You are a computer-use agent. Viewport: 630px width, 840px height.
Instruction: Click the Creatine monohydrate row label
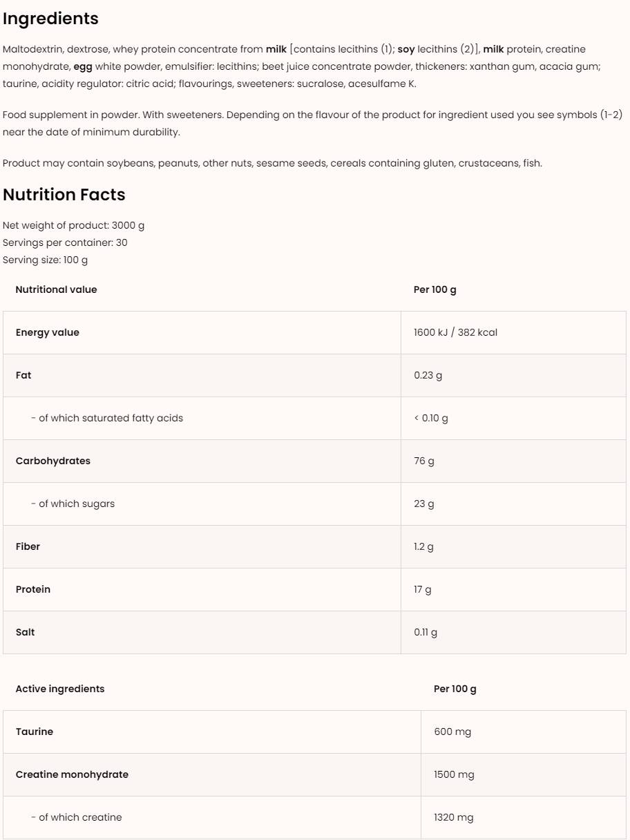point(72,774)
